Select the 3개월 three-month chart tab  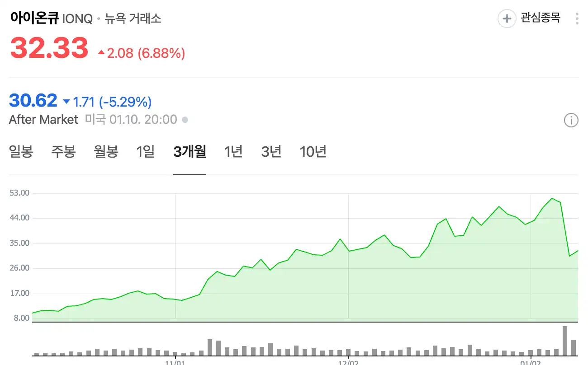(x=190, y=152)
